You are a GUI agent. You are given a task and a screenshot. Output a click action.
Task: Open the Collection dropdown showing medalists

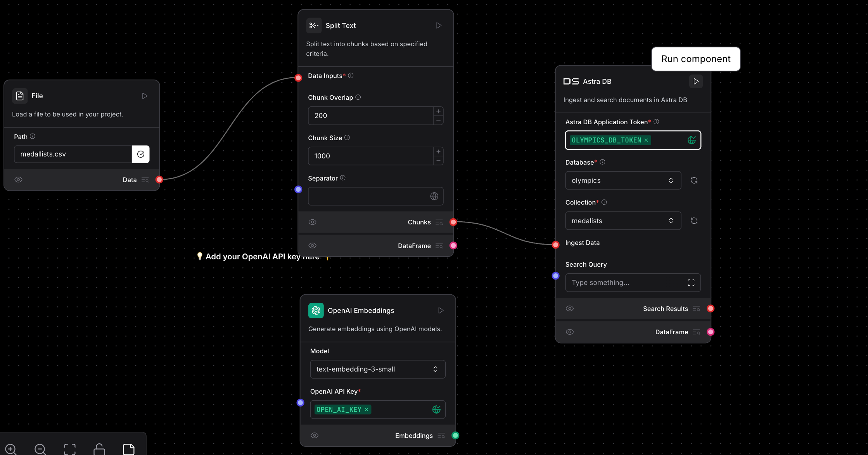click(x=623, y=221)
